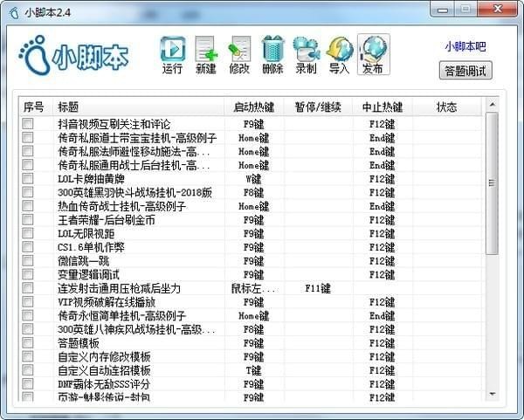This screenshot has height=420, width=524.
Task: Check the CS1.6单机作弊 checkbox
Action: tap(28, 247)
